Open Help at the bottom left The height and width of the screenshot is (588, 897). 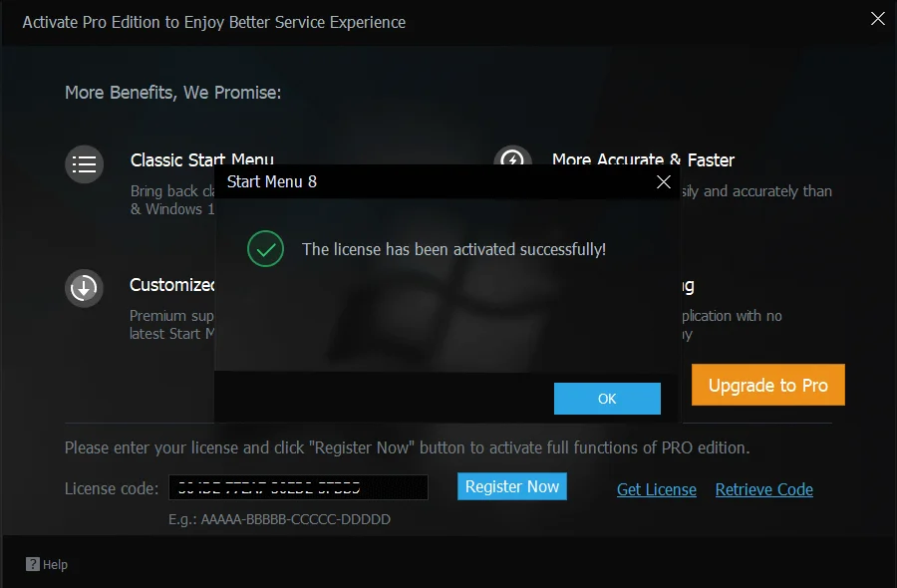pyautogui.click(x=47, y=564)
